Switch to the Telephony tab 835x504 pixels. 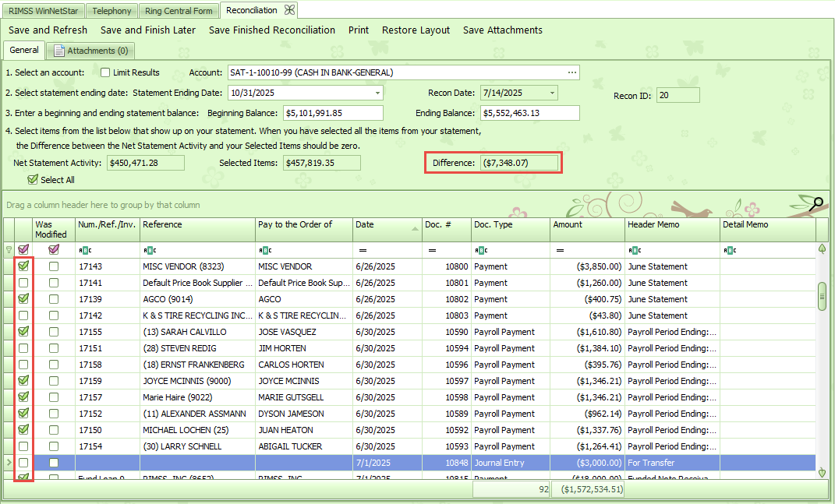[111, 11]
